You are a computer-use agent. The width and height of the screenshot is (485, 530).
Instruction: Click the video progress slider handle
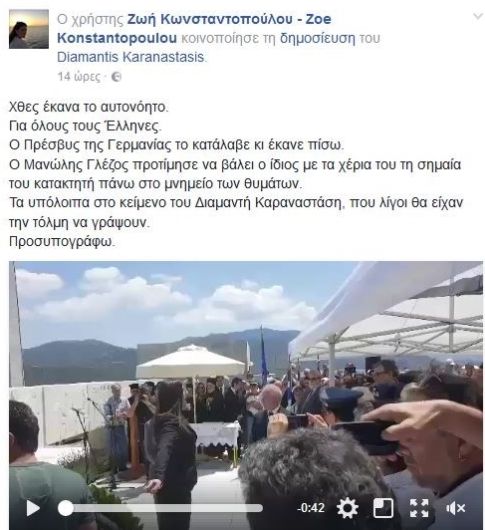tap(65, 508)
